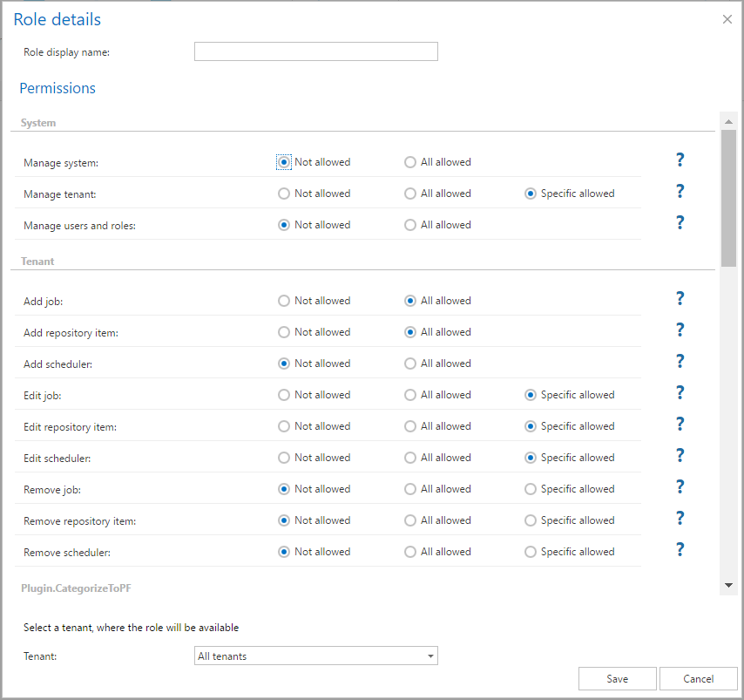This screenshot has width=744, height=700.
Task: Open the Tenant dropdown list
Action: 430,656
